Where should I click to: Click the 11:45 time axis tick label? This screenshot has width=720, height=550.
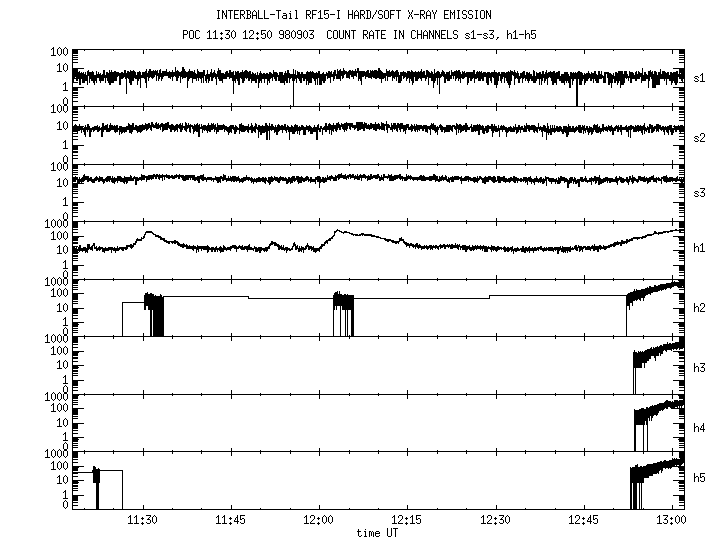tap(231, 521)
